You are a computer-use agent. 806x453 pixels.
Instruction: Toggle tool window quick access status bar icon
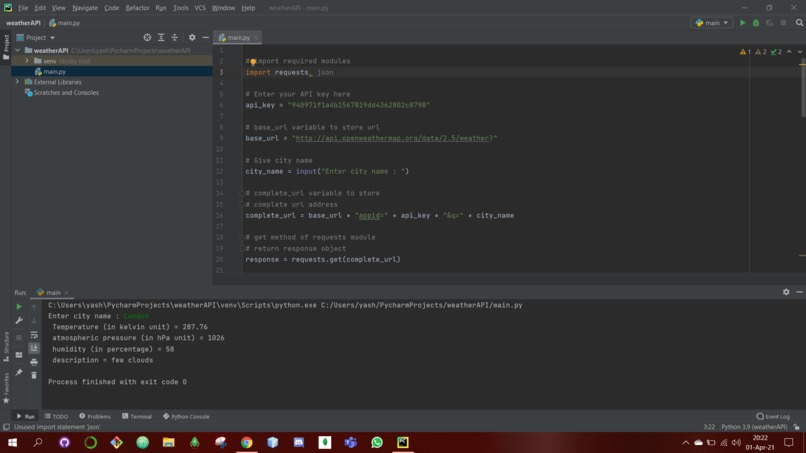pos(6,427)
